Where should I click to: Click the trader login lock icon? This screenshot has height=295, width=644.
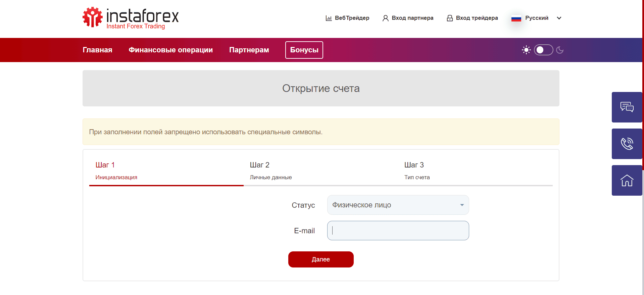tap(450, 18)
